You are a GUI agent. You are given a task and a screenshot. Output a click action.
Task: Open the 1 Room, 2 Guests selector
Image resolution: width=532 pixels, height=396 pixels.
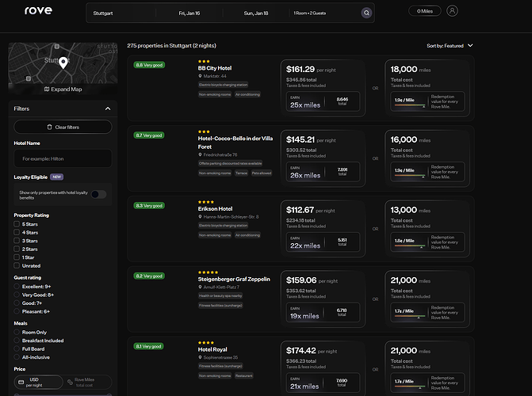pos(313,13)
